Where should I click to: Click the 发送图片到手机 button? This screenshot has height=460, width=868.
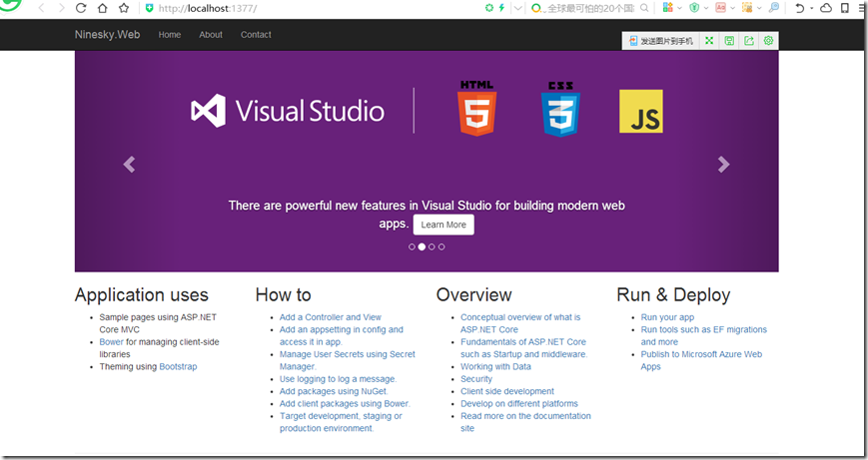tap(660, 41)
